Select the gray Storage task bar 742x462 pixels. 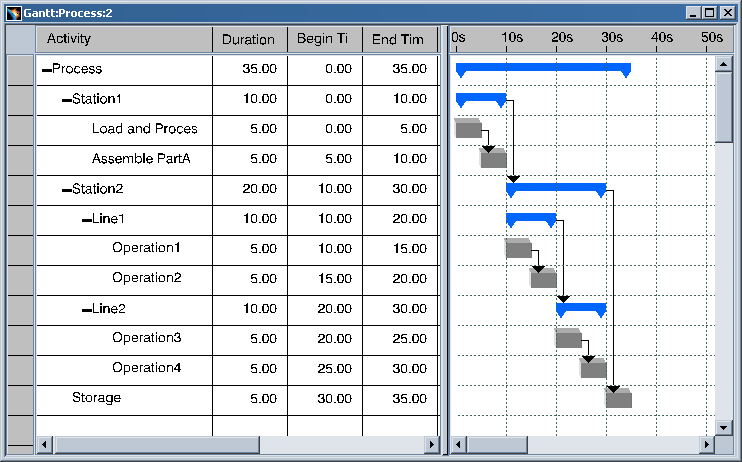(619, 399)
